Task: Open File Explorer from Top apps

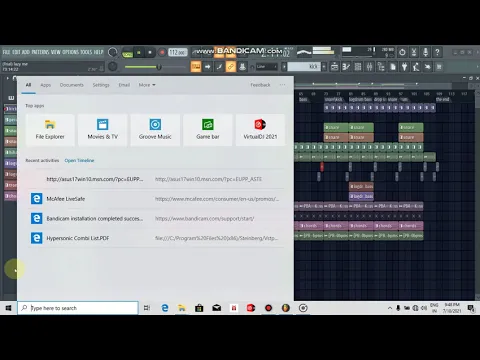Action: point(50,130)
